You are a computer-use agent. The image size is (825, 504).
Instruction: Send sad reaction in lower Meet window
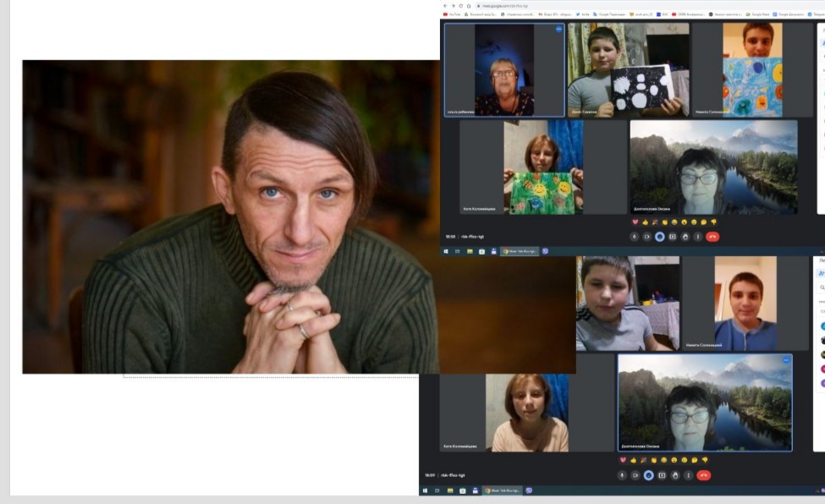684,460
